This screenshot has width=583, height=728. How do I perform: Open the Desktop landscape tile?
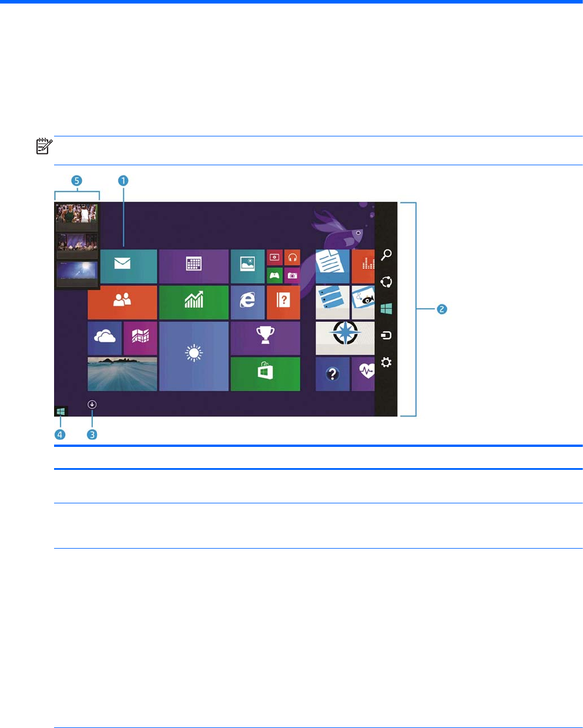click(x=122, y=374)
